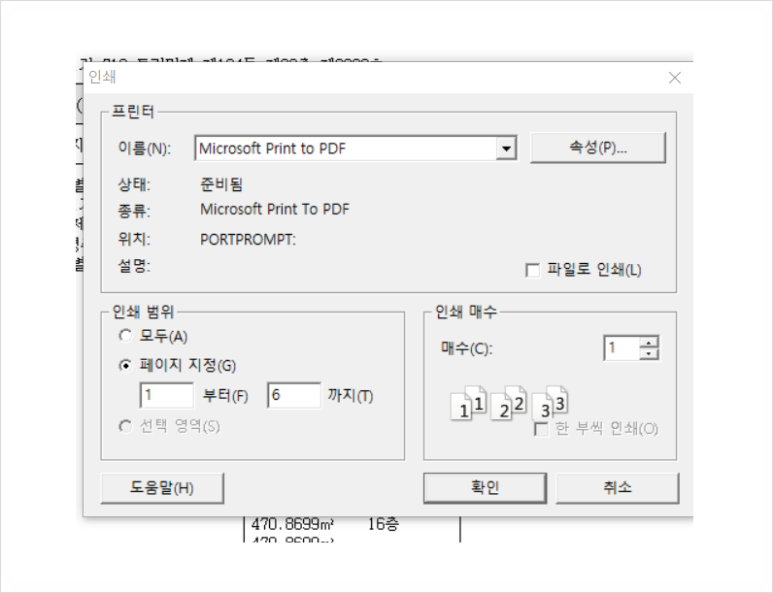
Task: Click the 속성(P)... properties button
Action: click(x=597, y=147)
